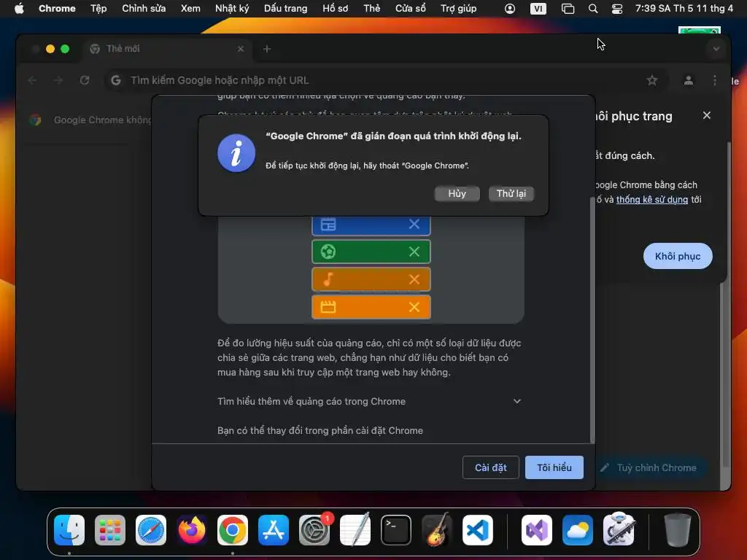Image resolution: width=747 pixels, height=560 pixels.
Task: Click the tab search dropdown arrow
Action: click(x=716, y=49)
